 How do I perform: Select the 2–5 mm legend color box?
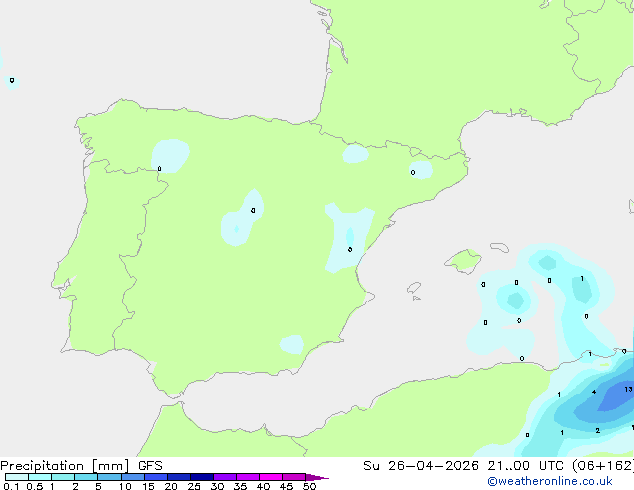tap(86, 477)
